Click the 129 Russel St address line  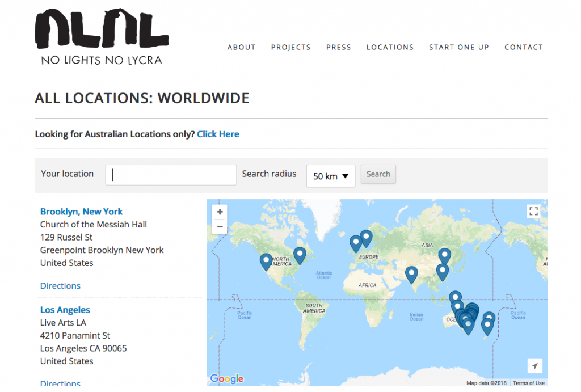66,237
